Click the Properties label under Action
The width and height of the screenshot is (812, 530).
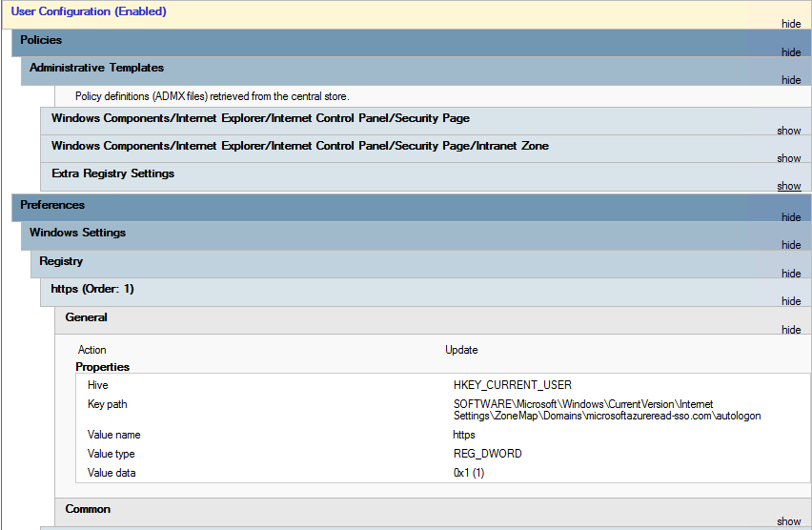[x=102, y=367]
